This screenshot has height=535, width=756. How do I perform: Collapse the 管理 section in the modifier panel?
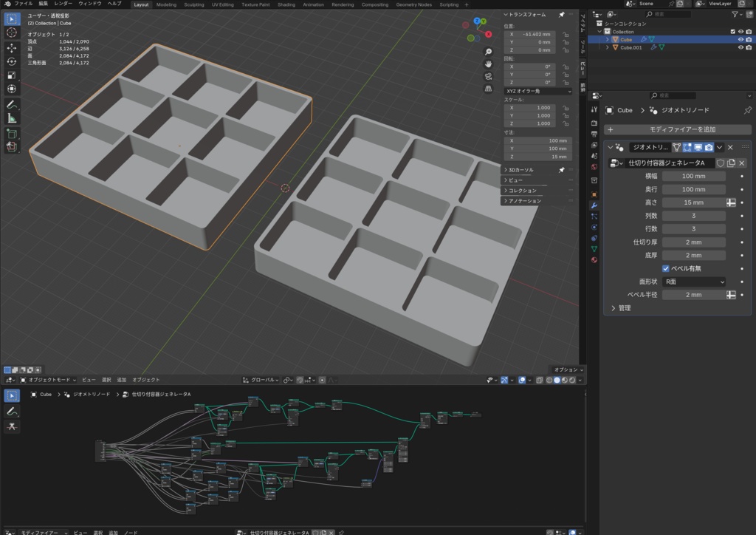pyautogui.click(x=626, y=309)
